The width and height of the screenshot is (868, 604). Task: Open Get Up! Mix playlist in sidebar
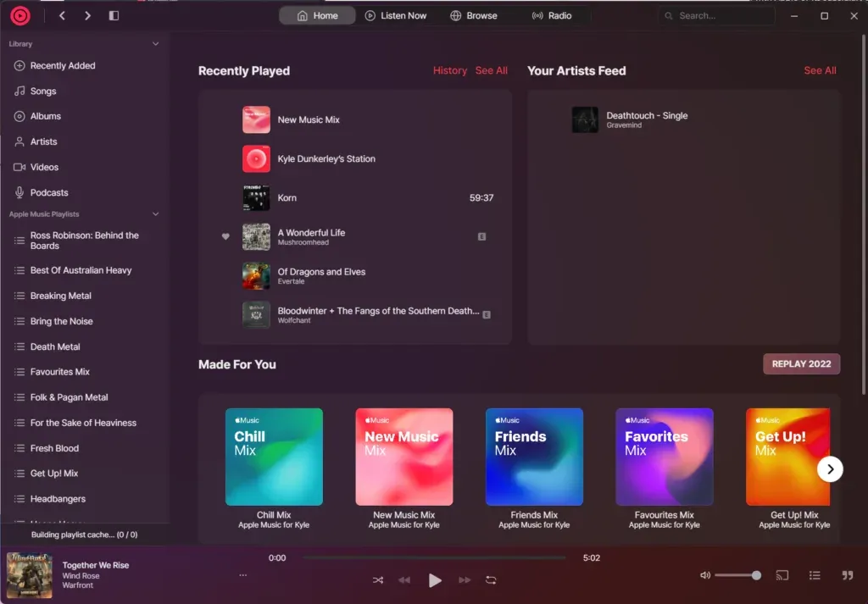coord(84,474)
